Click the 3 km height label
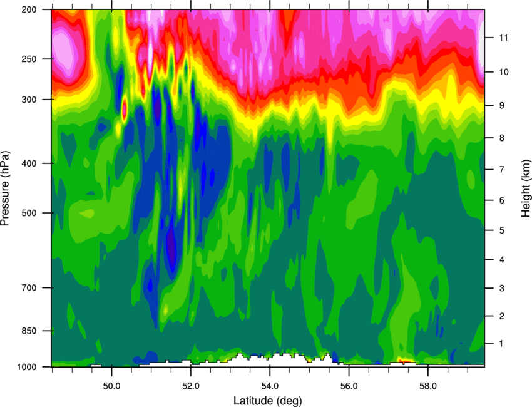This screenshot has height=407, width=532. coord(501,288)
